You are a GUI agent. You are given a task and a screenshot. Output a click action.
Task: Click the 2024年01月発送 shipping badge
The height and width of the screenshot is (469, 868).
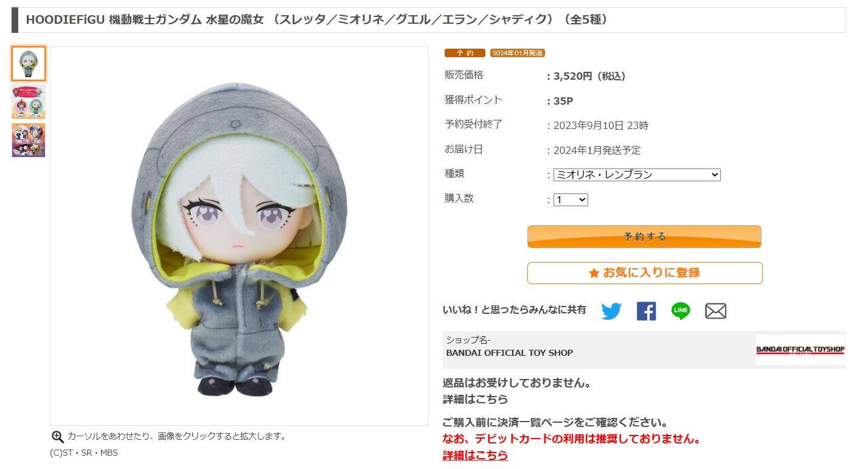point(518,53)
